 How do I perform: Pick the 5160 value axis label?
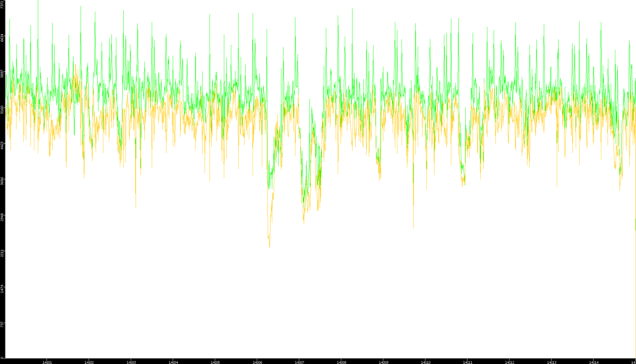2,109
